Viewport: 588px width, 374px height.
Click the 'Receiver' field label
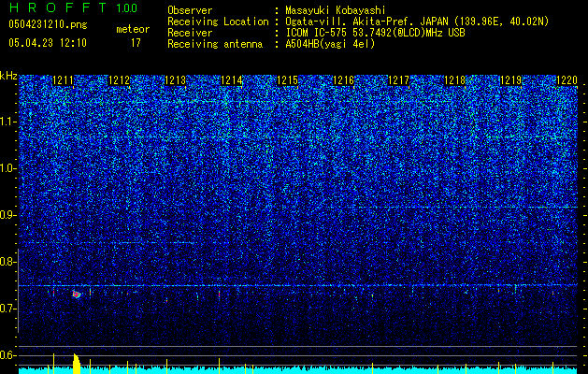click(190, 33)
